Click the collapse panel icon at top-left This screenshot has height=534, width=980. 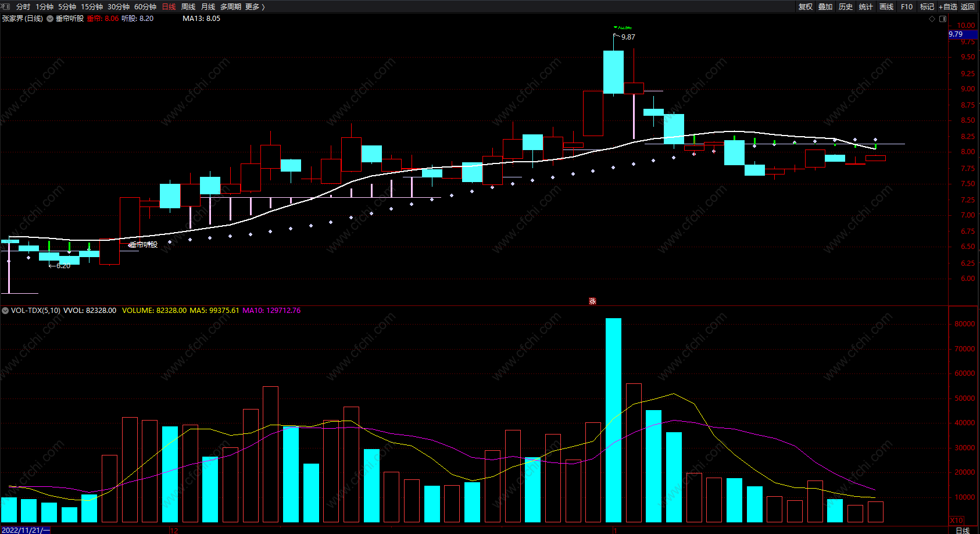(x=6, y=6)
